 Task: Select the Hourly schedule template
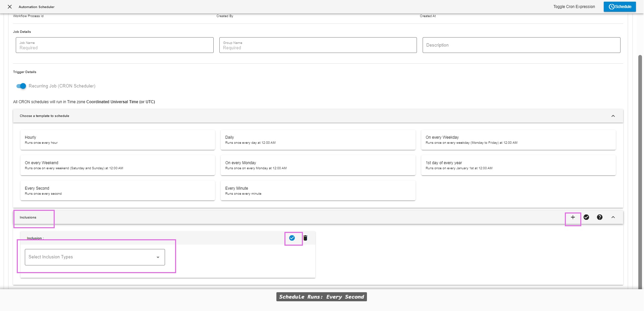[x=117, y=140]
